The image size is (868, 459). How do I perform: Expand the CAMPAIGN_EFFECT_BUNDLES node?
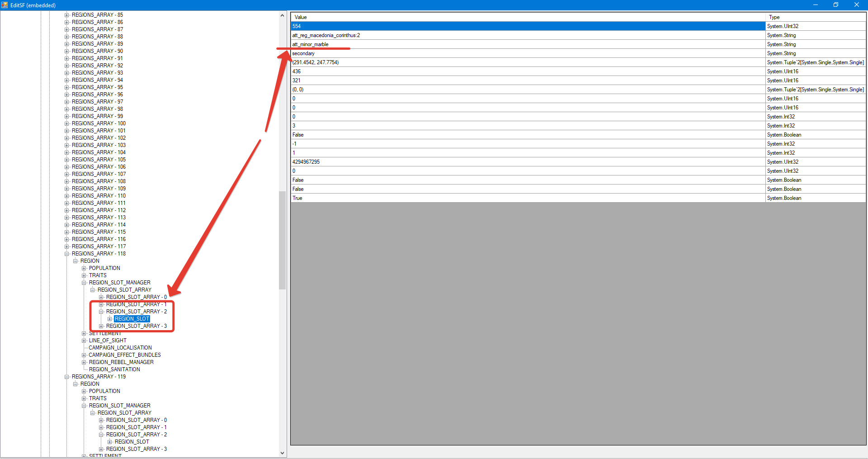point(84,355)
